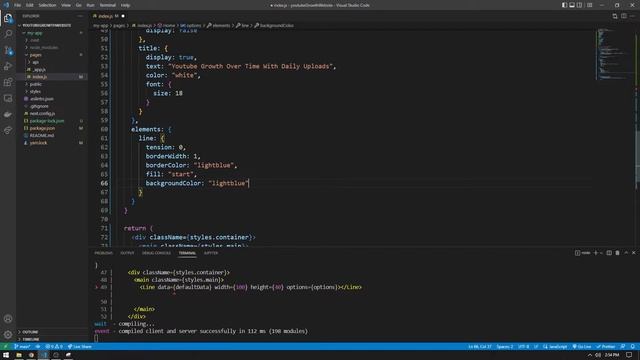The image size is (640, 360).
Task: Collapse the my-app folder
Action: coord(34,33)
